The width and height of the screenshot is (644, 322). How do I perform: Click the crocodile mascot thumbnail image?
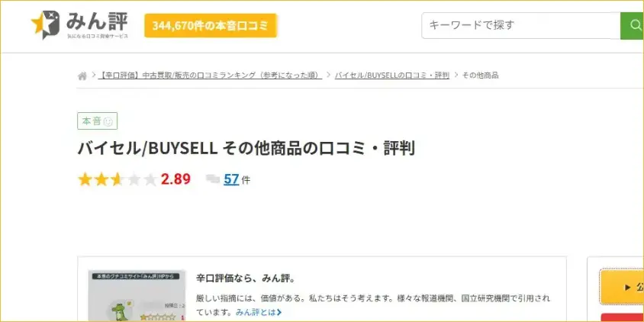pos(137,296)
